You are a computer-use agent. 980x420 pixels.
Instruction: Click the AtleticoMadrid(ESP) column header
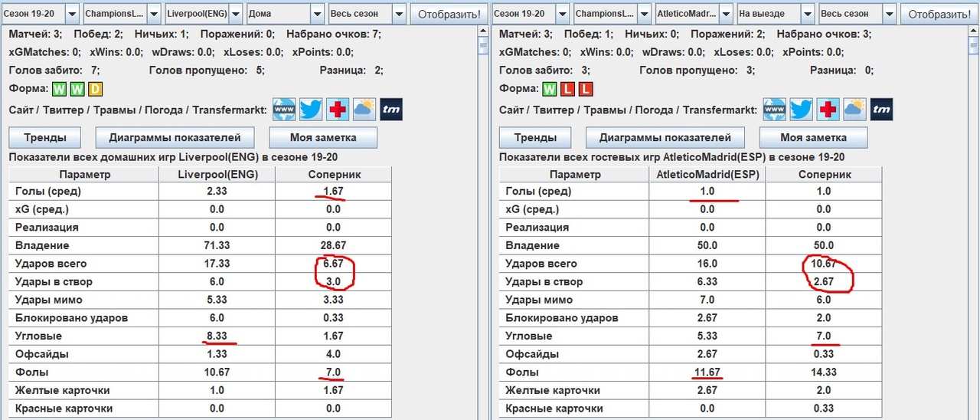coord(707,174)
